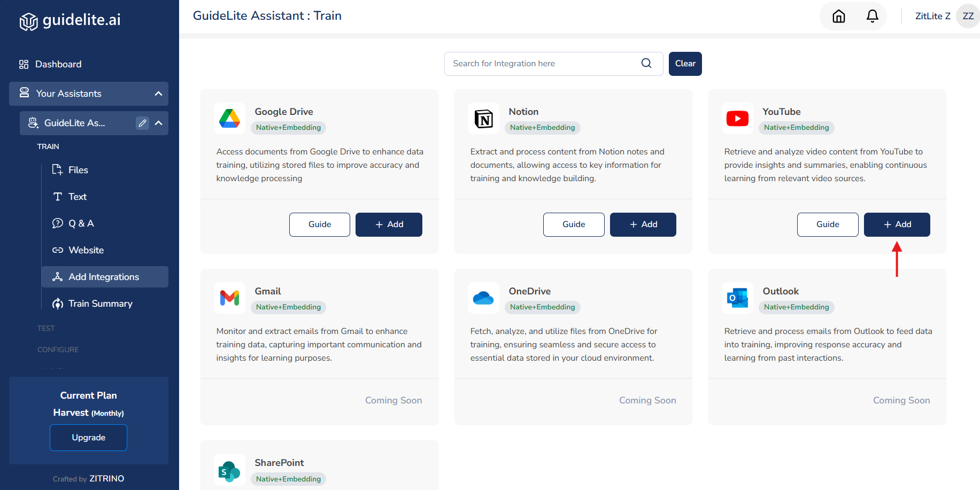Open the Google Drive Guide
The height and width of the screenshot is (490, 980).
click(320, 224)
